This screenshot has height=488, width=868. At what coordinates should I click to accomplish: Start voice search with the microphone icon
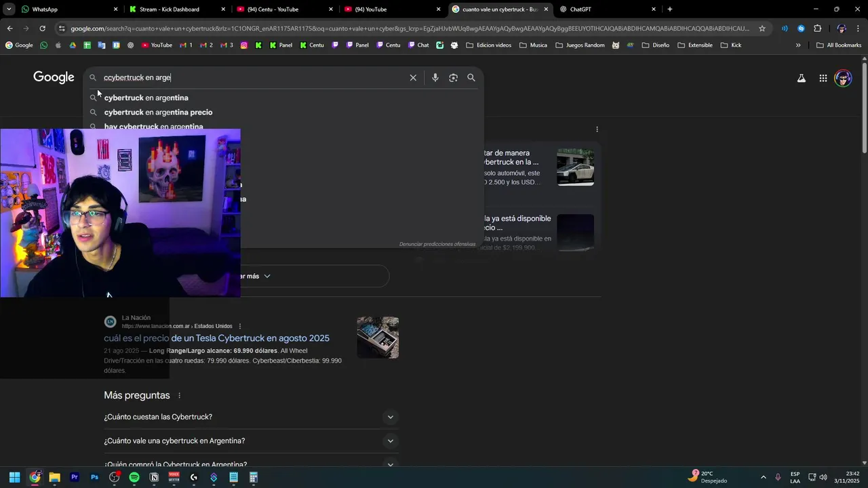pyautogui.click(x=435, y=78)
